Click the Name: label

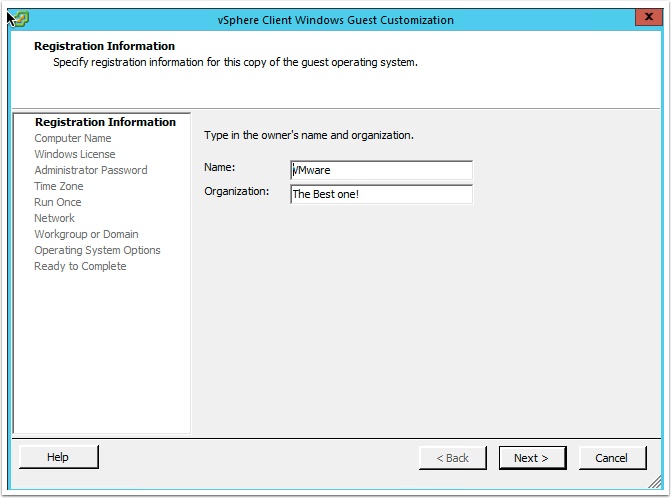coord(220,167)
